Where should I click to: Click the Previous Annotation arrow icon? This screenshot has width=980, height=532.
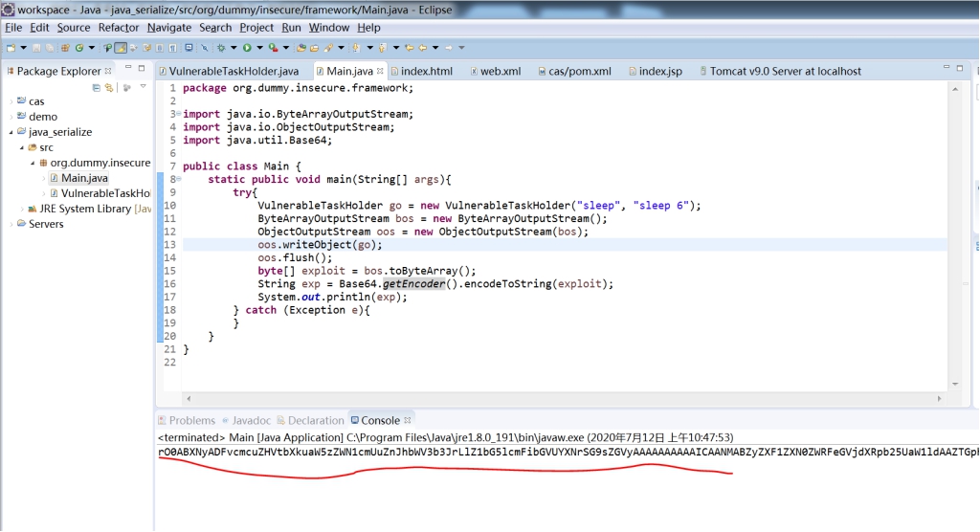383,48
